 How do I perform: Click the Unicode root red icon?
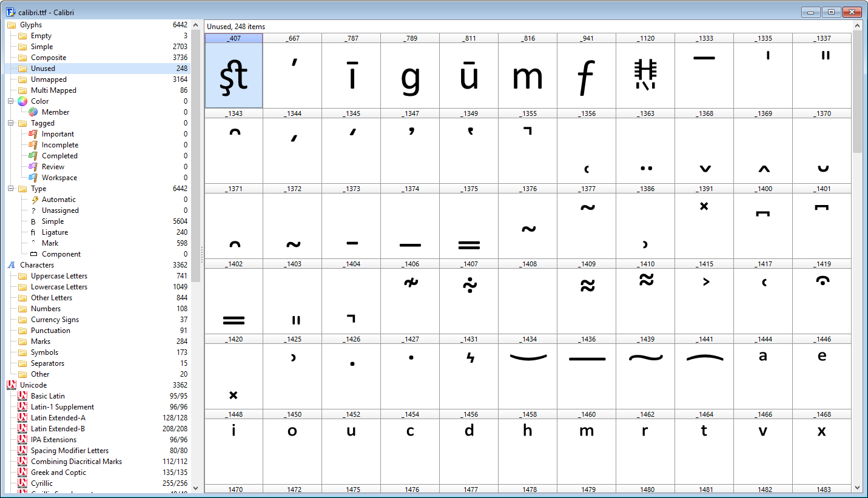12,385
